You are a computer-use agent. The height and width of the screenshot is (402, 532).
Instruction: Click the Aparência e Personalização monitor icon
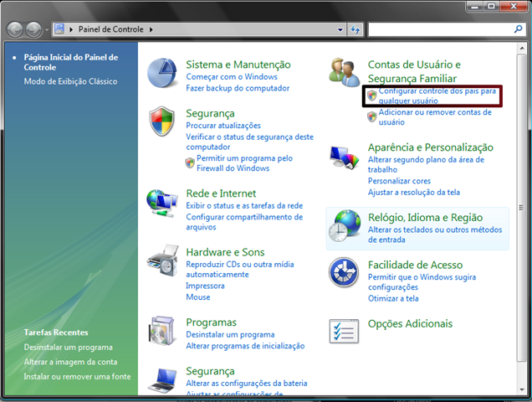click(x=344, y=157)
